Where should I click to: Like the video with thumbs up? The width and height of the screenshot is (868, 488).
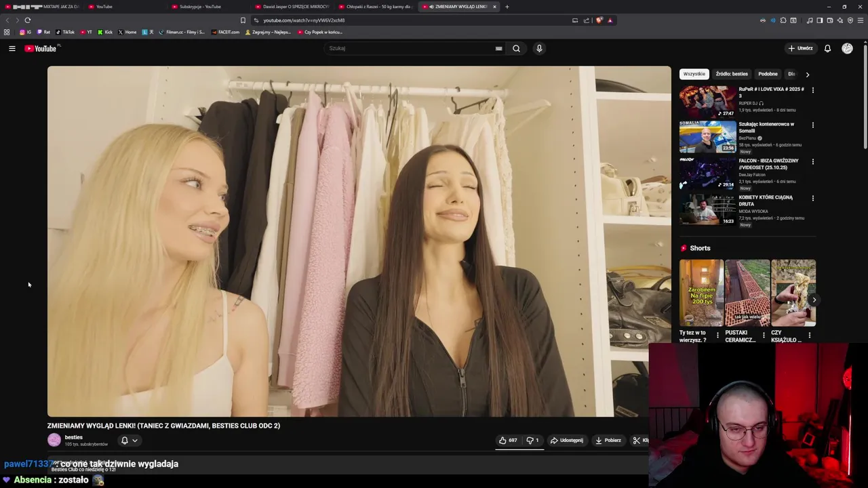coord(508,441)
